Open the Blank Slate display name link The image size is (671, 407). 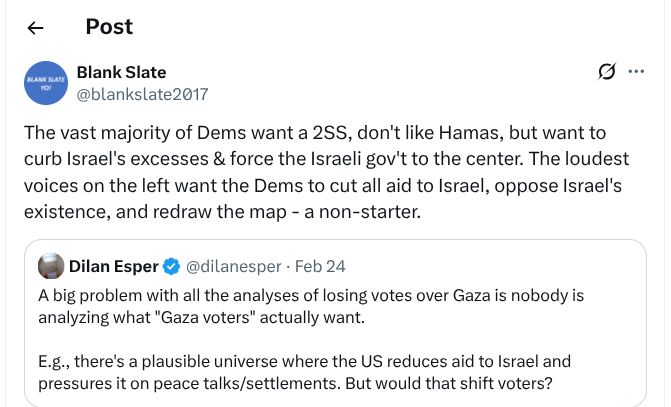click(x=121, y=72)
